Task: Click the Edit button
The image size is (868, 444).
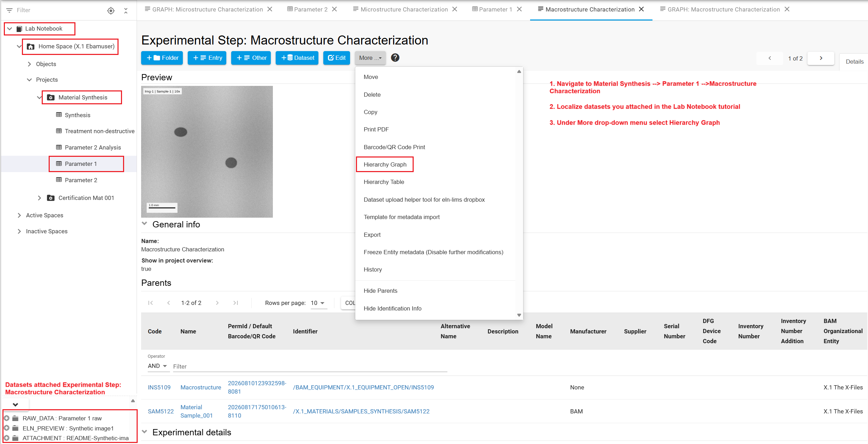Action: pyautogui.click(x=336, y=58)
